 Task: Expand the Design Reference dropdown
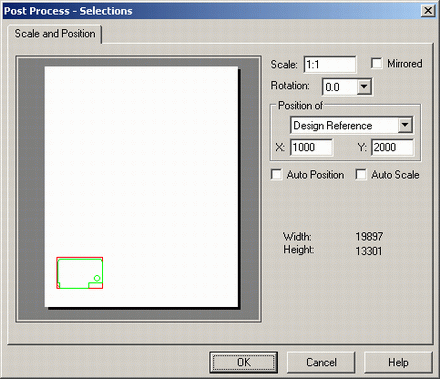coord(405,125)
